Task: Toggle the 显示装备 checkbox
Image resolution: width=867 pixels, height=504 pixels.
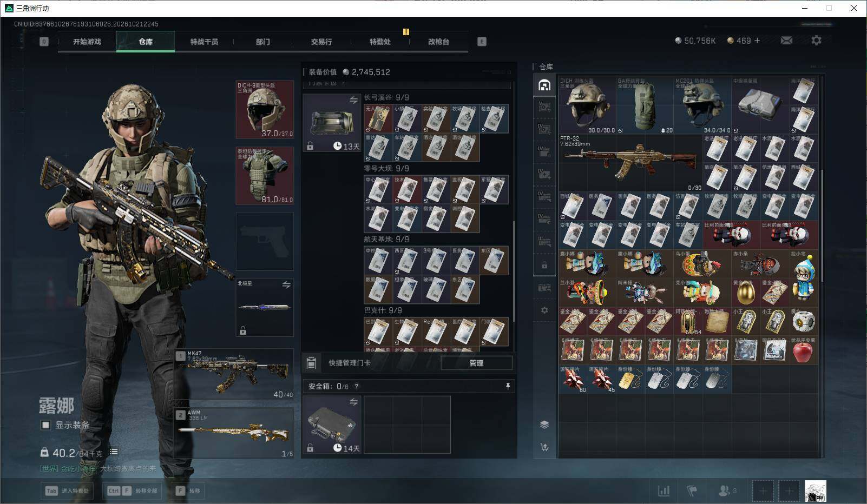Action: pos(46,425)
